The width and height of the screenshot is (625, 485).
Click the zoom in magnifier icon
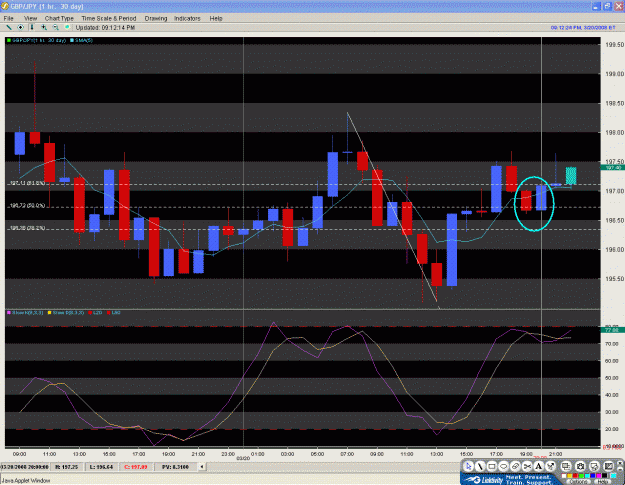[44, 27]
